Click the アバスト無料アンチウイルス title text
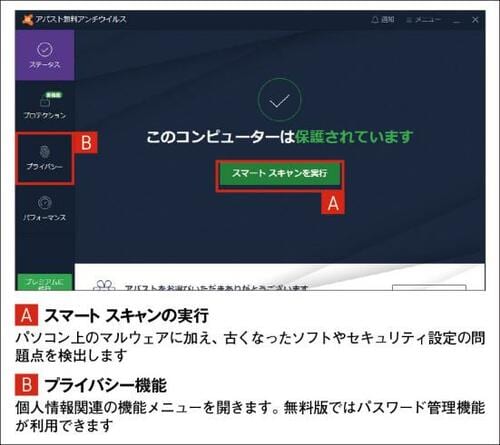The width and height of the screenshot is (500, 445). tap(81, 20)
